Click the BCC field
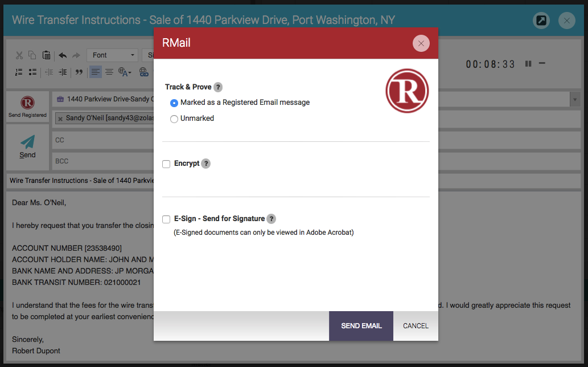Viewport: 588px width, 367px height. click(316, 161)
